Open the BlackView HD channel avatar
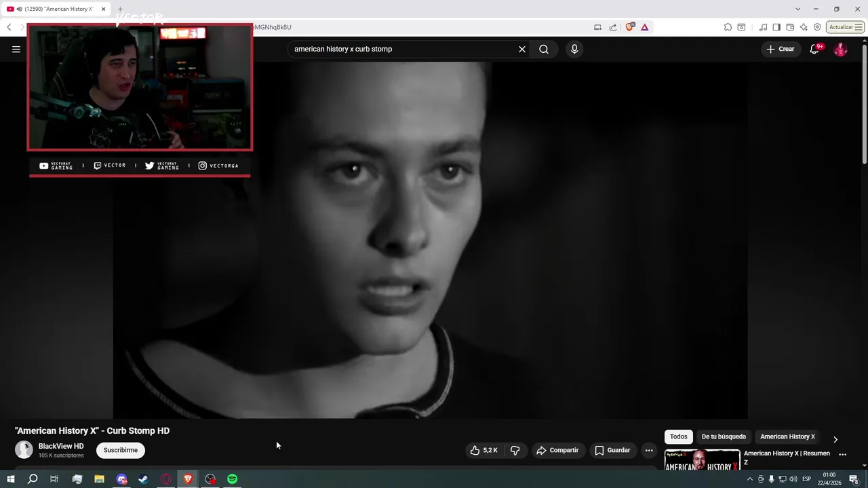Viewport: 868px width, 488px height. tap(24, 449)
